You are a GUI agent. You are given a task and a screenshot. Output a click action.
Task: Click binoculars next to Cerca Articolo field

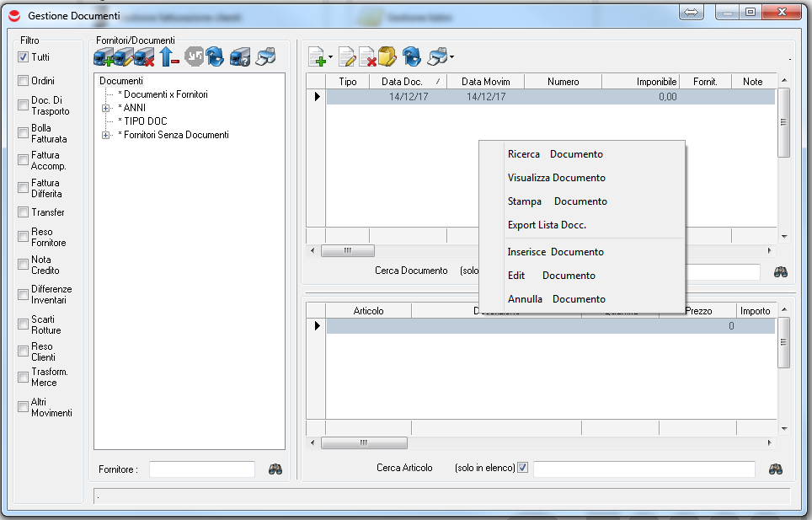pyautogui.click(x=776, y=469)
